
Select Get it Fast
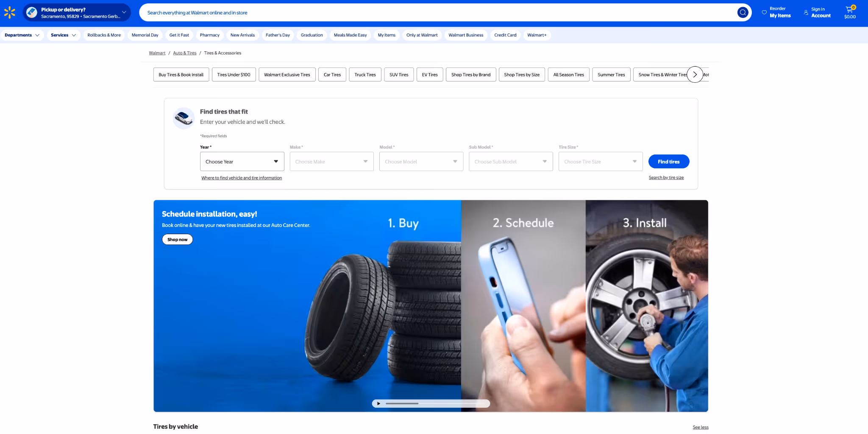[179, 35]
